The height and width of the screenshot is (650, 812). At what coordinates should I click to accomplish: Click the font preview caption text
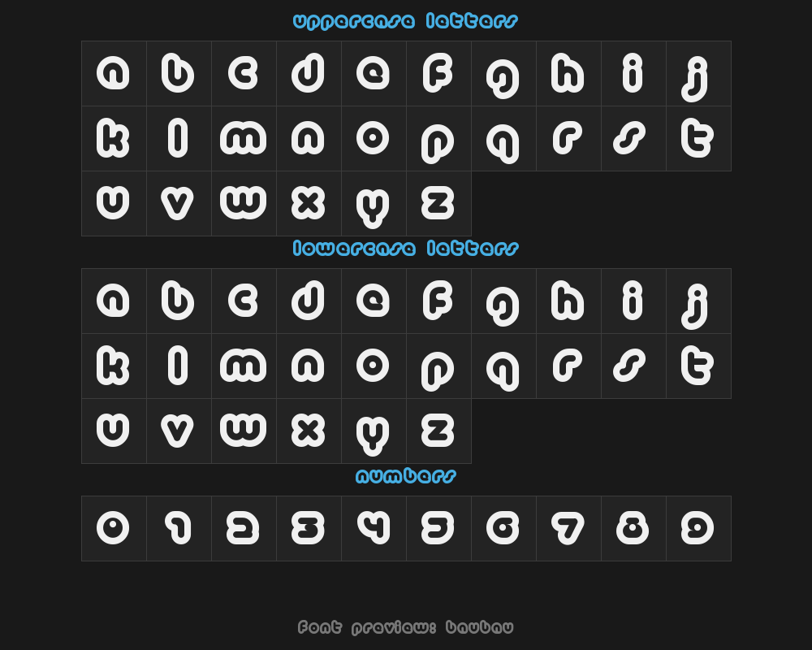click(405, 628)
